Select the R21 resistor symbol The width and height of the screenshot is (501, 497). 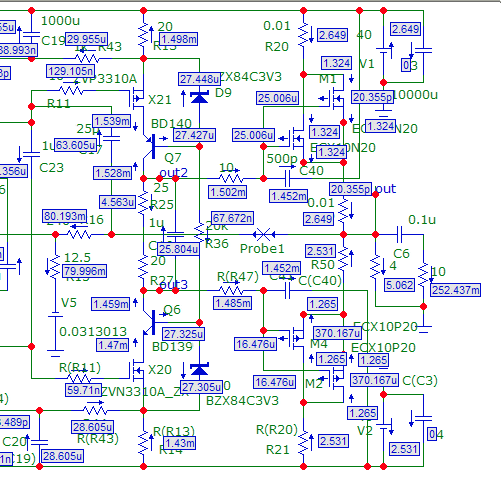pyautogui.click(x=303, y=442)
